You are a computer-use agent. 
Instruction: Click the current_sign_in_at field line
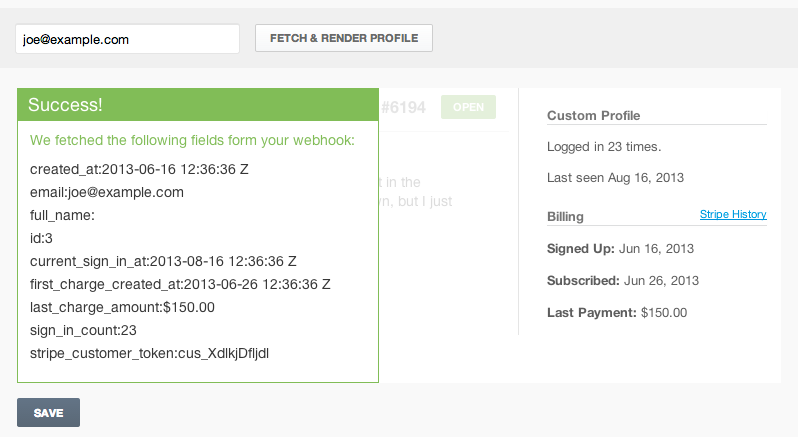tap(163, 261)
